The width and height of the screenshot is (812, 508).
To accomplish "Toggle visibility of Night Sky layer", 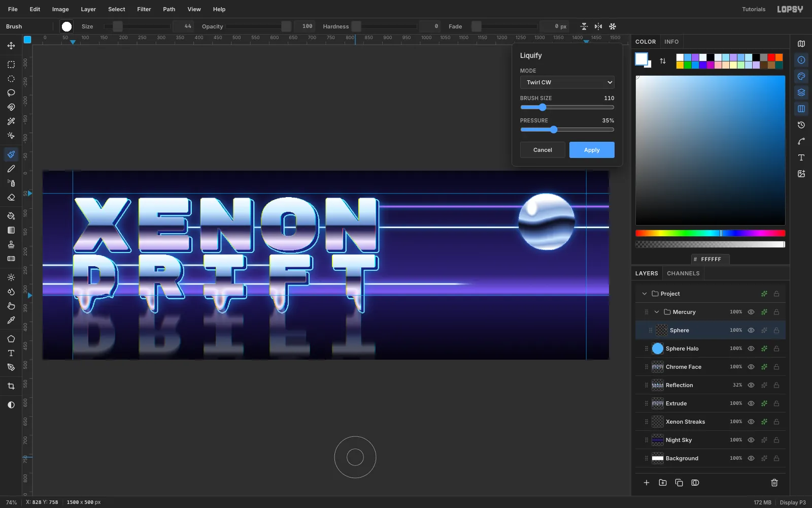I will pyautogui.click(x=751, y=440).
